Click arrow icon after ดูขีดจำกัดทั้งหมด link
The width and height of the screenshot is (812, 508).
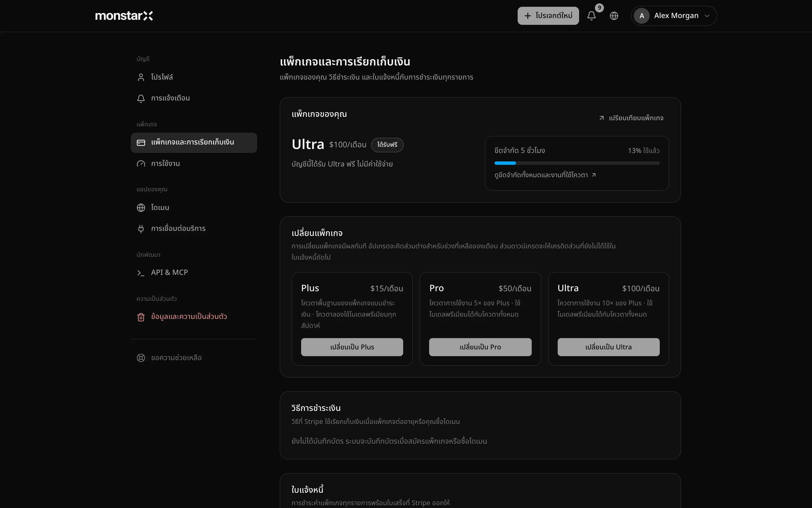(593, 175)
